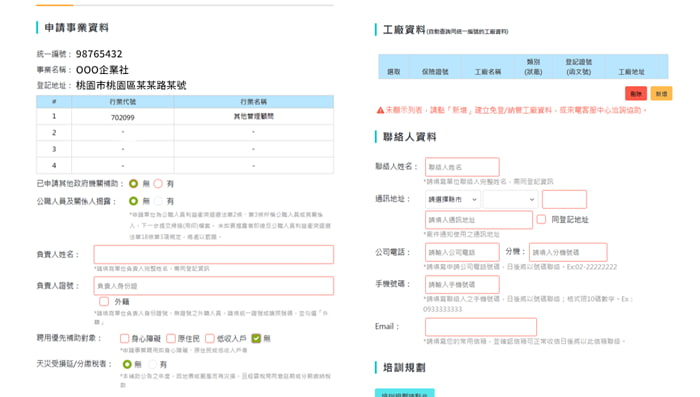Click the 行業代號 column header
This screenshot has width=700, height=397.
123,102
